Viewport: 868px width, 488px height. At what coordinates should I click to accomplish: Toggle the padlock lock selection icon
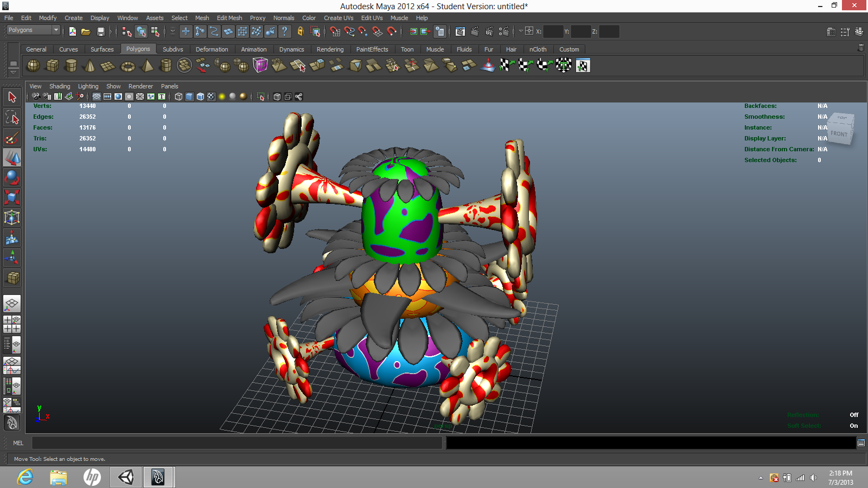point(301,31)
